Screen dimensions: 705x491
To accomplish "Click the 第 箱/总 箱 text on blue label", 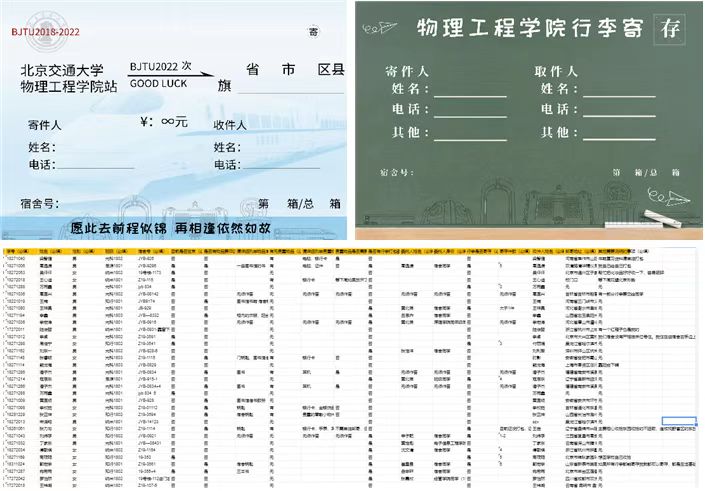I will (299, 204).
